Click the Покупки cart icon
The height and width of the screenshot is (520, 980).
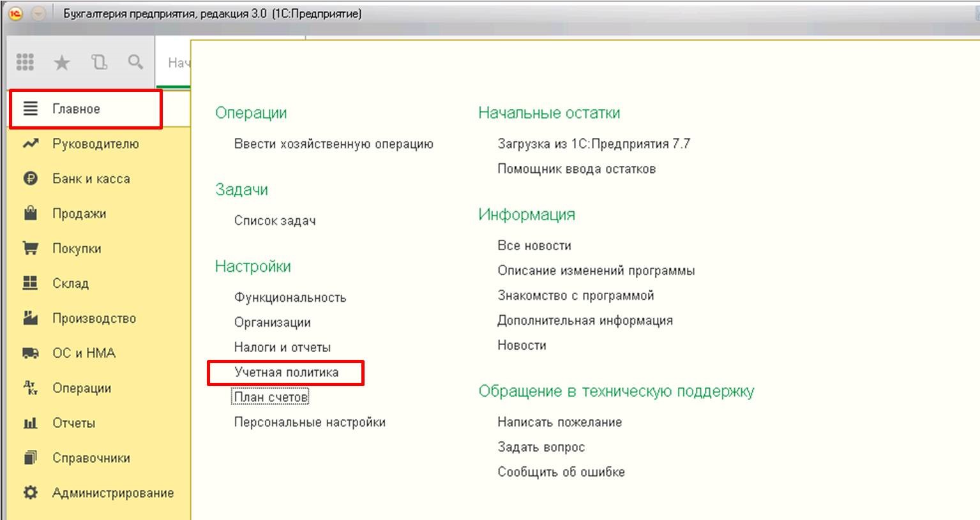pyautogui.click(x=30, y=248)
